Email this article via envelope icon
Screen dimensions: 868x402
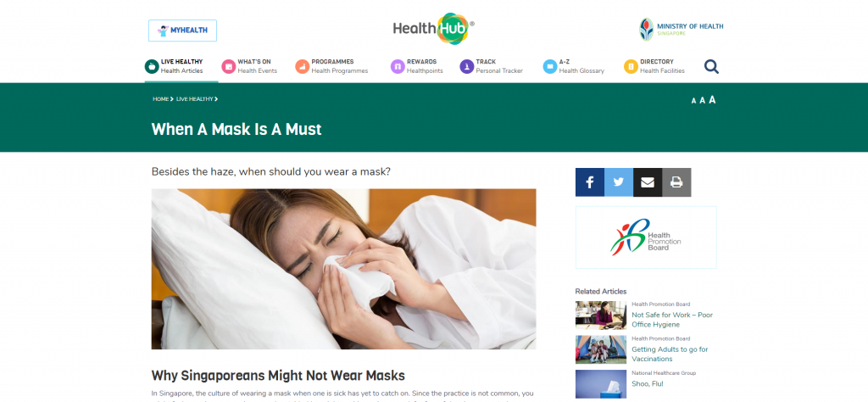pos(648,182)
